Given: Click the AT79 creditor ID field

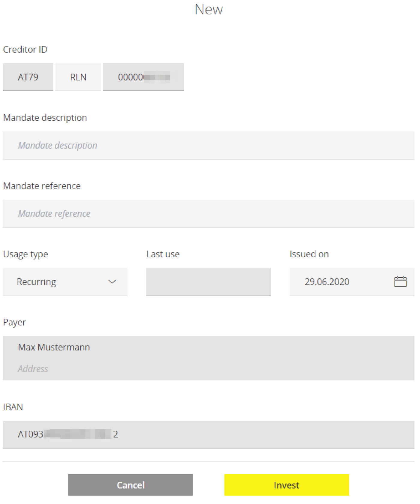Looking at the screenshot, I should click(28, 77).
